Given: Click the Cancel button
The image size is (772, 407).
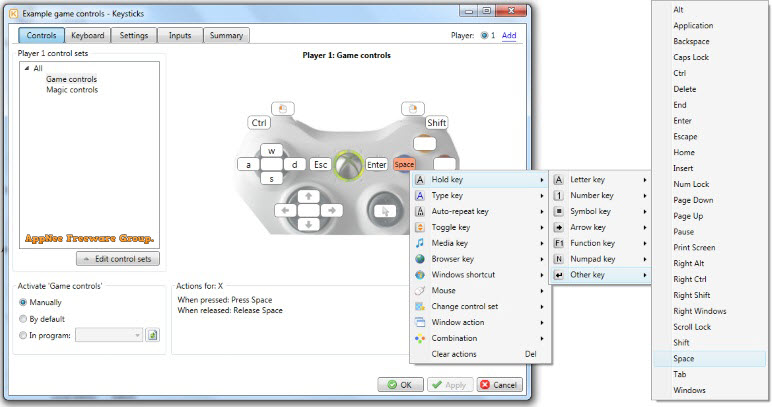Looking at the screenshot, I should [x=499, y=385].
